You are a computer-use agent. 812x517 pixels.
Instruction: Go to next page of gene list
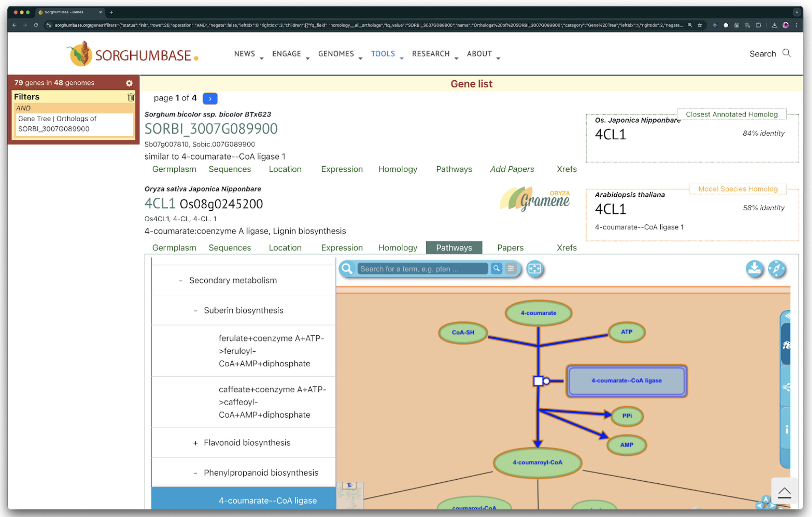210,98
